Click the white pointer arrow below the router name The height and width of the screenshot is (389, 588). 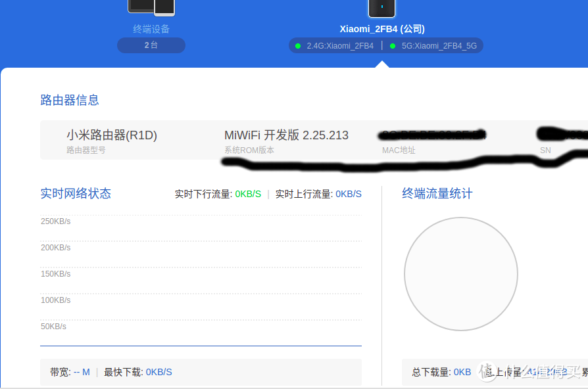pos(383,63)
